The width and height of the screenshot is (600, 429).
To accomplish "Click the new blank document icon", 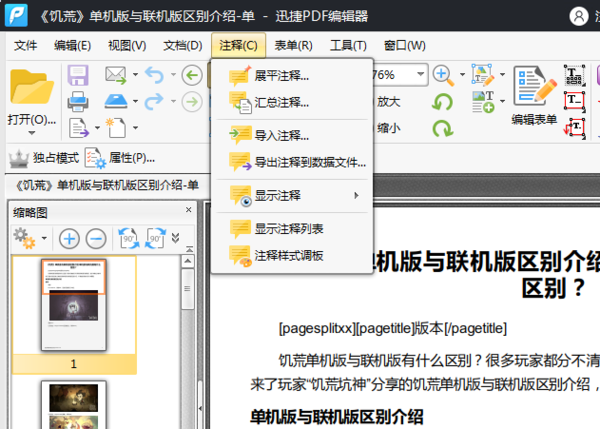I will pos(116,127).
